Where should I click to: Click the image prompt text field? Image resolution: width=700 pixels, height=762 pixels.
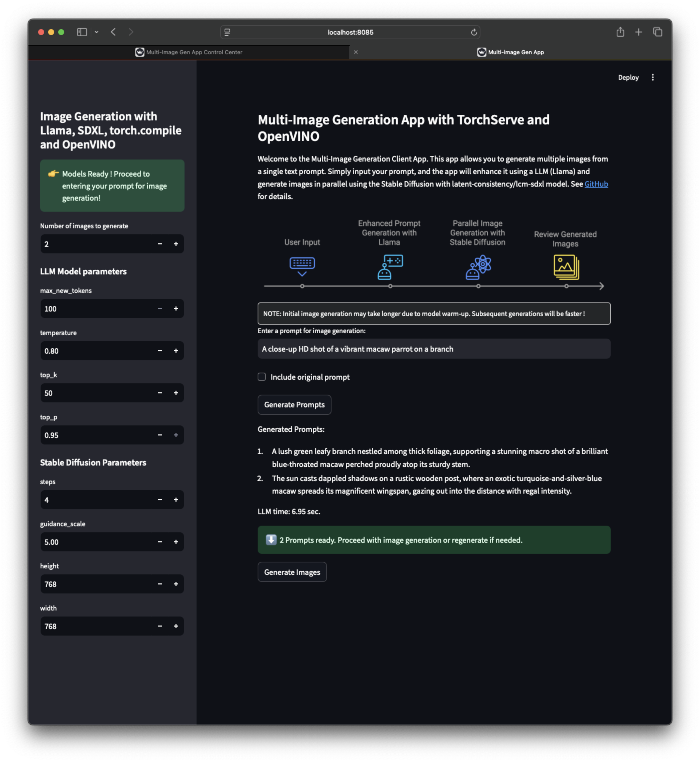tap(434, 349)
